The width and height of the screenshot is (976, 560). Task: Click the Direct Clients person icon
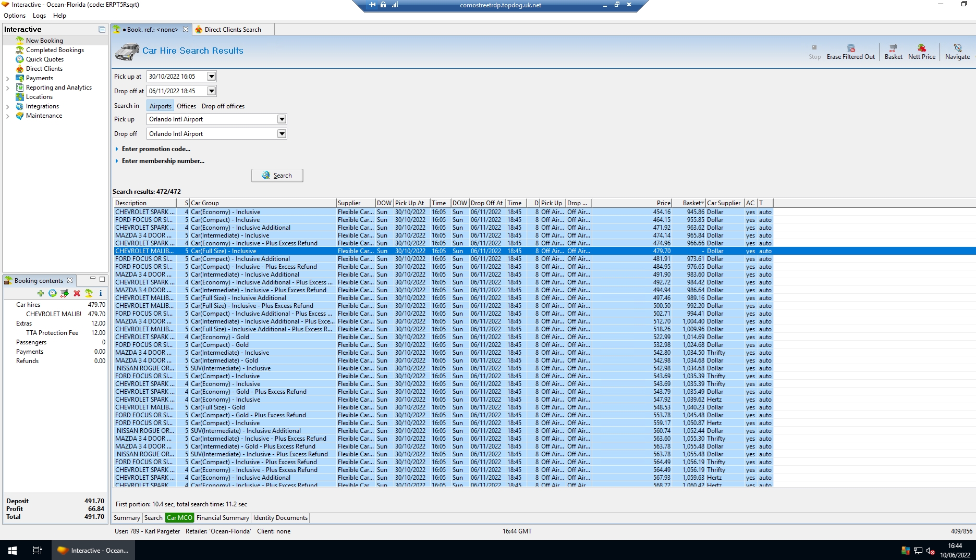(20, 69)
